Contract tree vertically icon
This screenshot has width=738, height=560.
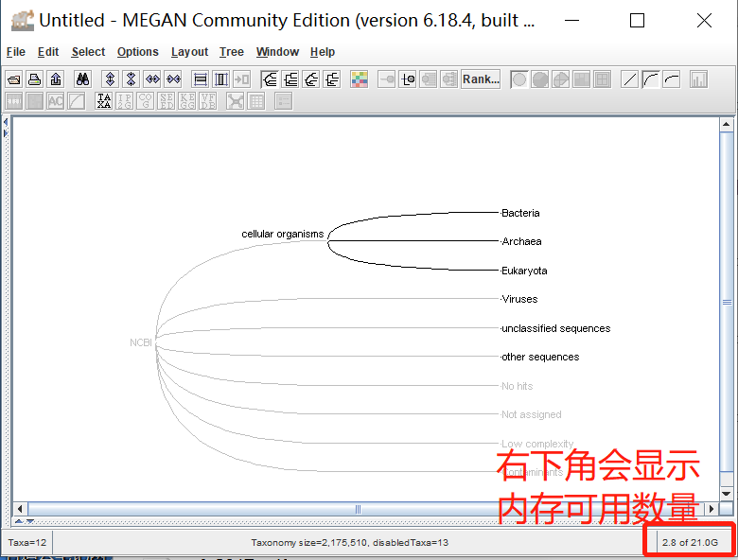[x=131, y=79]
